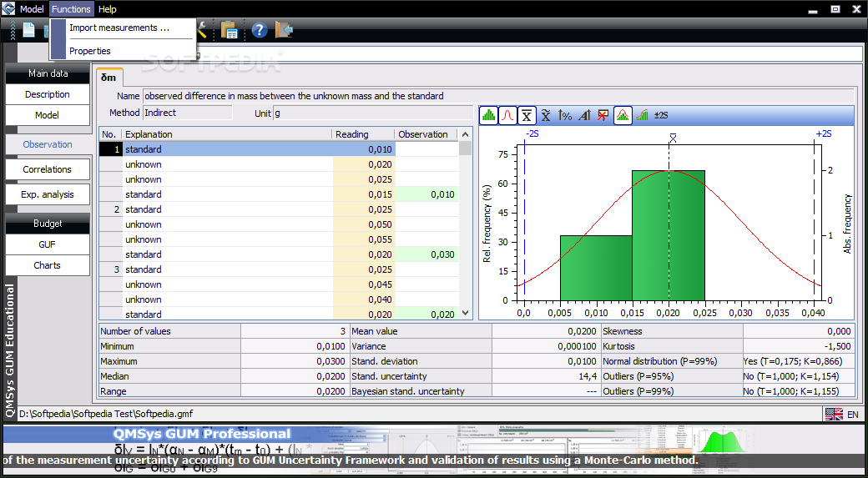This screenshot has width=868, height=478.
Task: Click the red-cross outlier removal icon
Action: coord(603,116)
